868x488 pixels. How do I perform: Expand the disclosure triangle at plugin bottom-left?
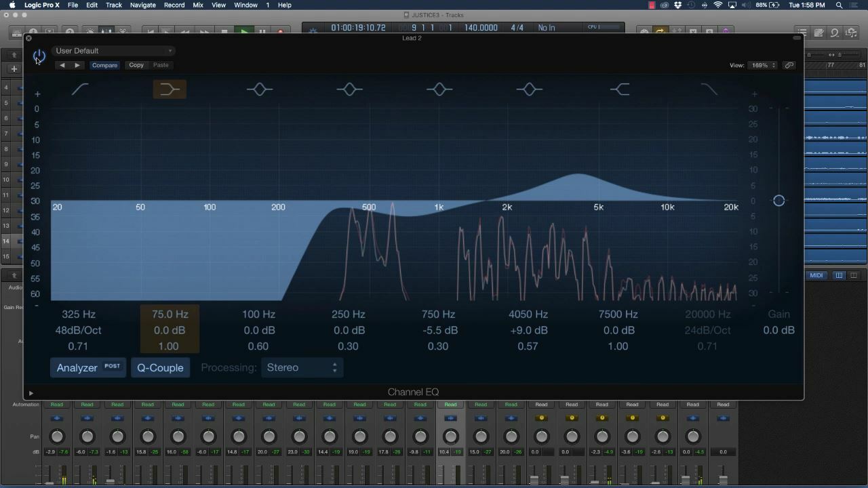pos(31,392)
